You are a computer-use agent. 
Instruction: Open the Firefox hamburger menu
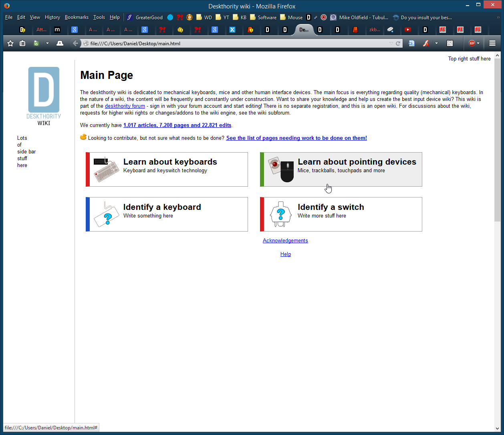(492, 43)
